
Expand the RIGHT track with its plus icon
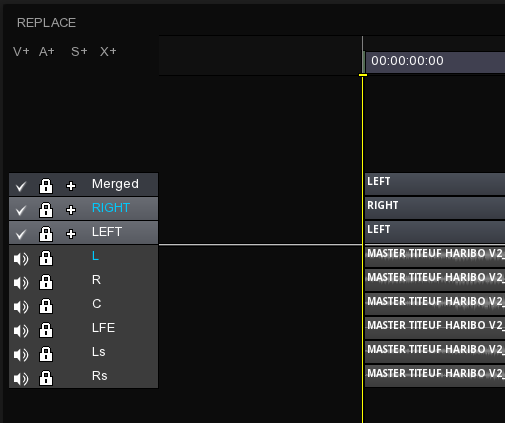[x=71, y=210]
